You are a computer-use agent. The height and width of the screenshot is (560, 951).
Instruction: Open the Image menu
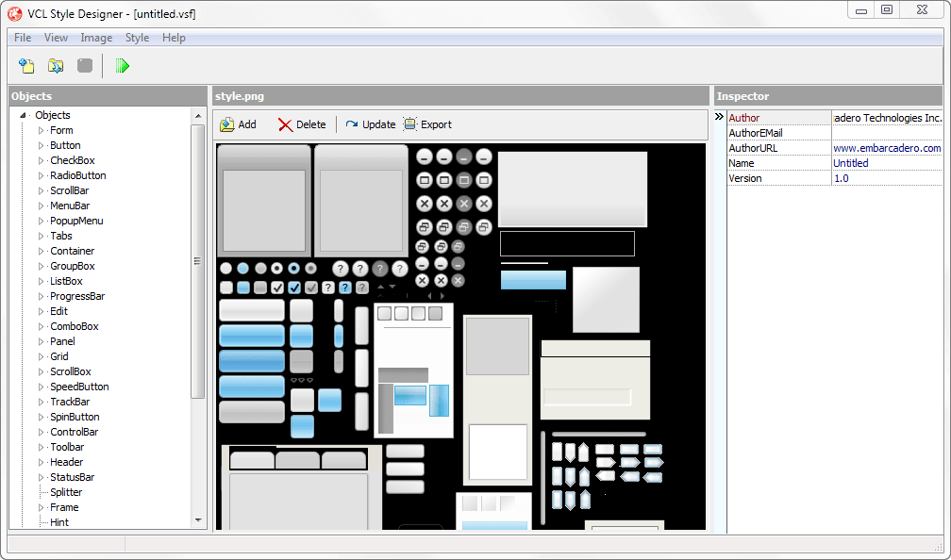(x=96, y=38)
